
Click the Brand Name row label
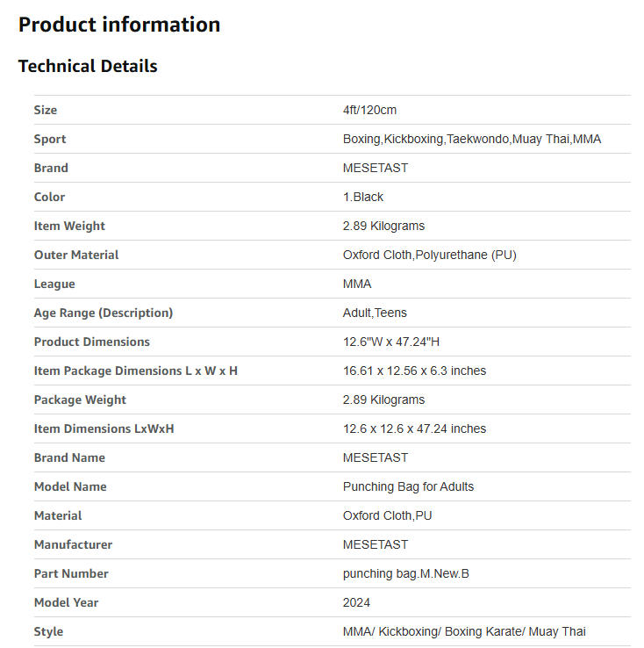[69, 457]
